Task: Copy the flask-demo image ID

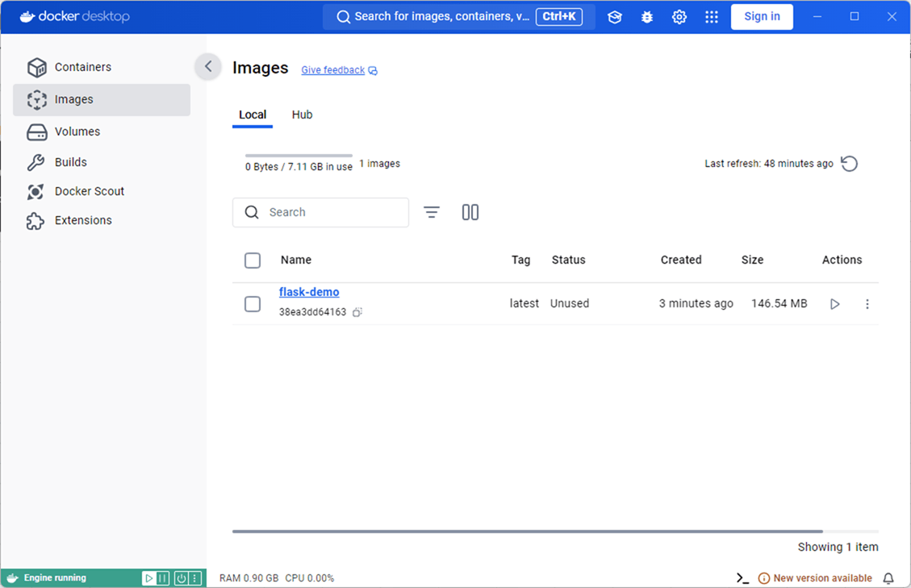Action: (357, 312)
